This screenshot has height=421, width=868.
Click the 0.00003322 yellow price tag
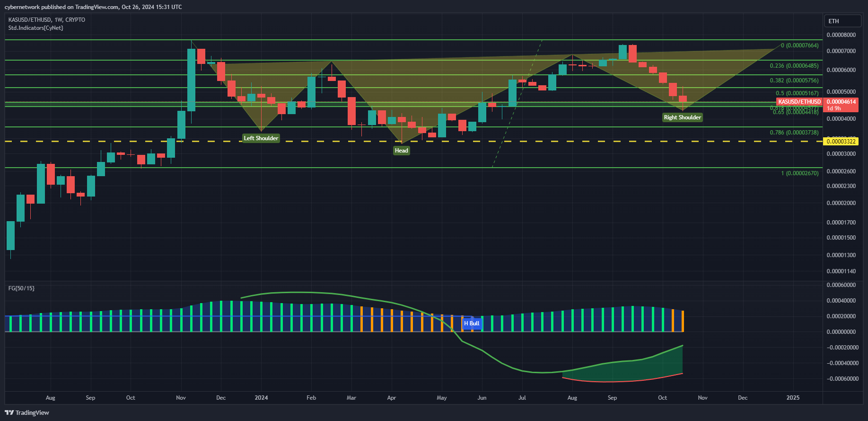(x=841, y=142)
